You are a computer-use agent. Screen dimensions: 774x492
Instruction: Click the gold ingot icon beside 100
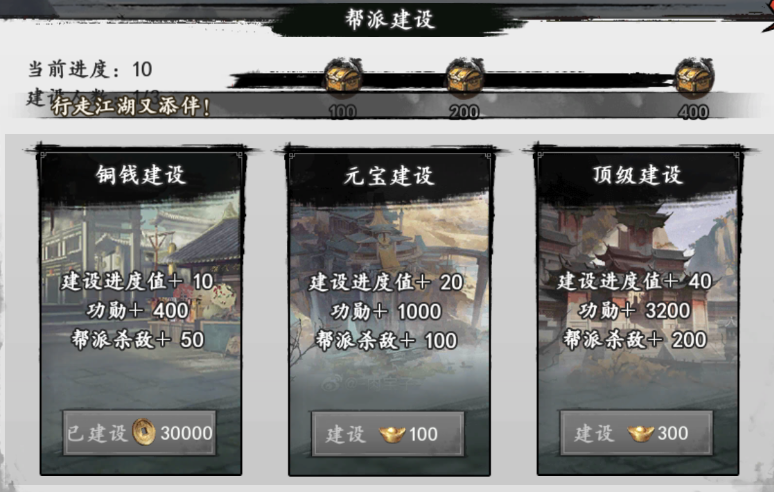click(x=392, y=434)
